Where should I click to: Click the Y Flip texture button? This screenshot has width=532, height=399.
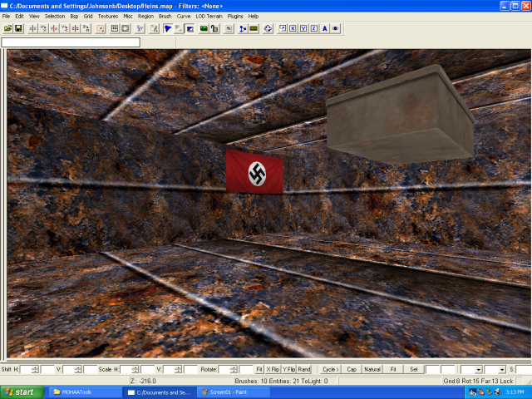click(x=289, y=369)
